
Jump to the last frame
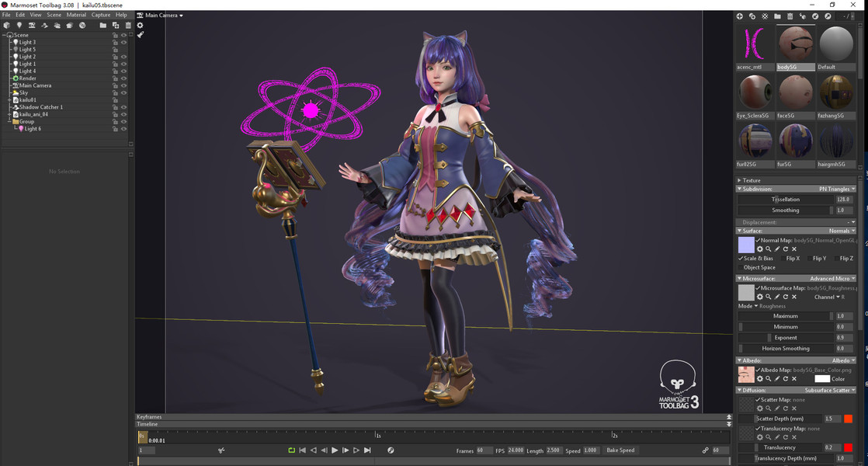click(x=367, y=450)
